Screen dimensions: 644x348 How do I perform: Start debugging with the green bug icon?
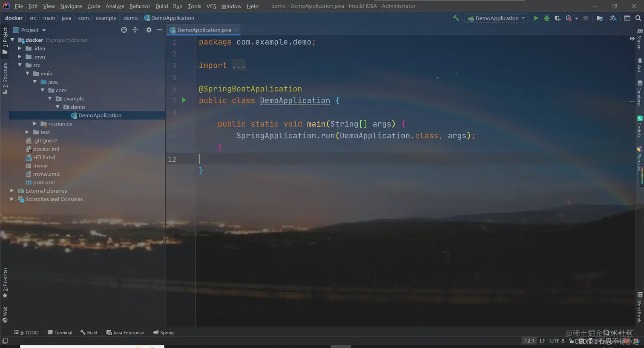(547, 18)
